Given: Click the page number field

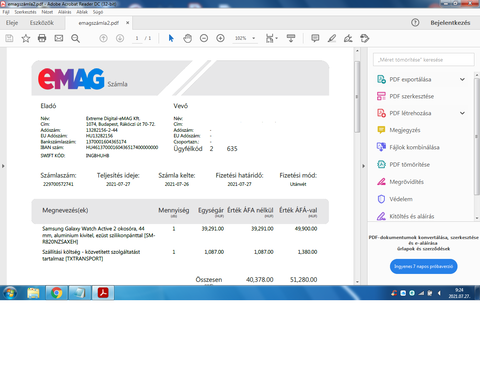Looking at the screenshot, I should (x=137, y=38).
